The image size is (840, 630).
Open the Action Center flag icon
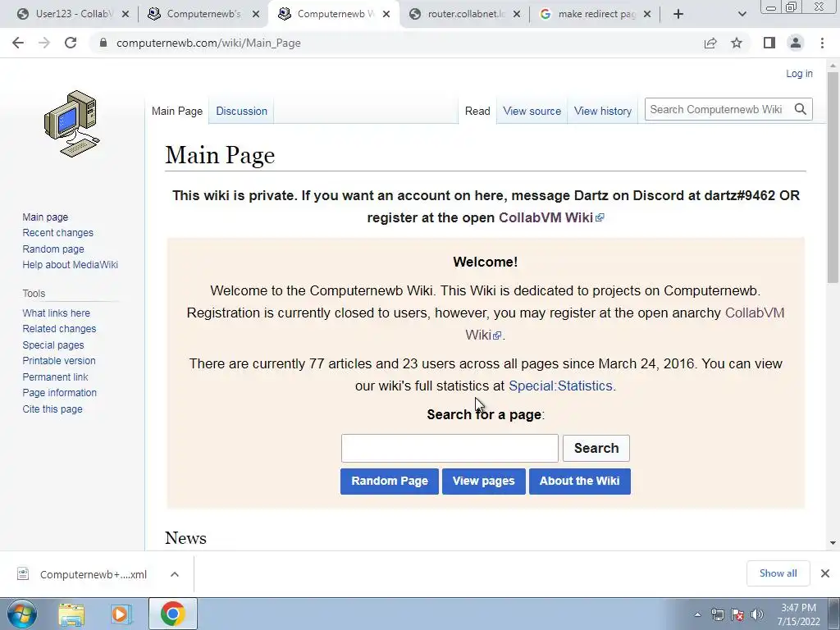[737, 614]
